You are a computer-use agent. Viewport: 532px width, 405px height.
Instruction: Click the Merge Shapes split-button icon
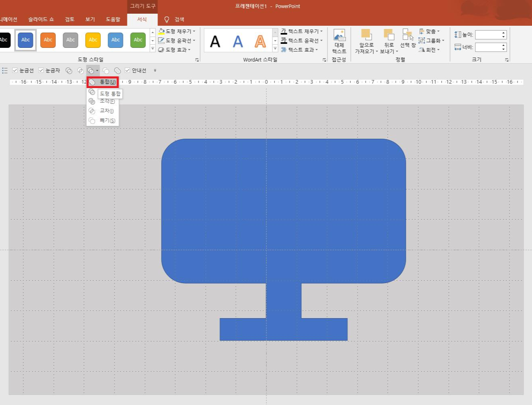pos(91,70)
